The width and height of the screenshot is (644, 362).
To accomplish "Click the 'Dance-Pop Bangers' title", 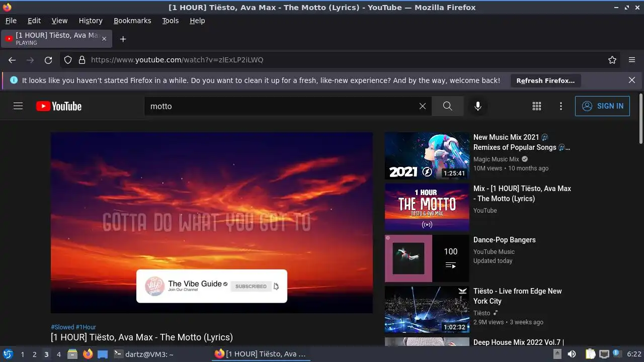I will coord(504,240).
